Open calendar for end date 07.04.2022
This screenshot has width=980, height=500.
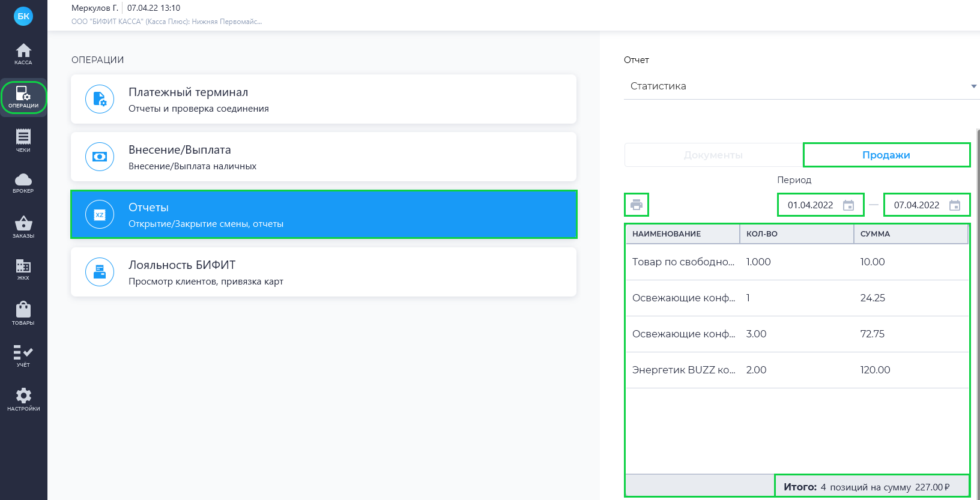(955, 205)
